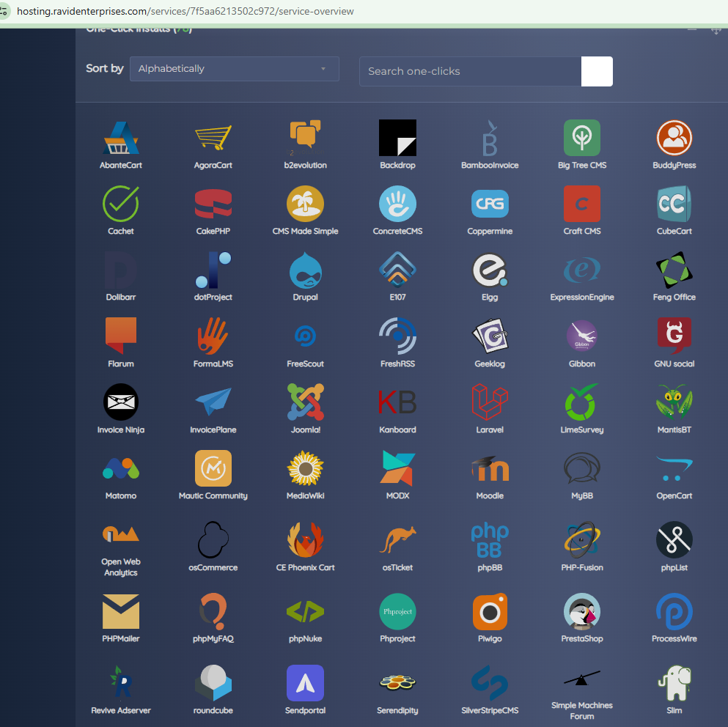Open the Joomla! installer icon
This screenshot has height=727, width=728.
coord(305,402)
